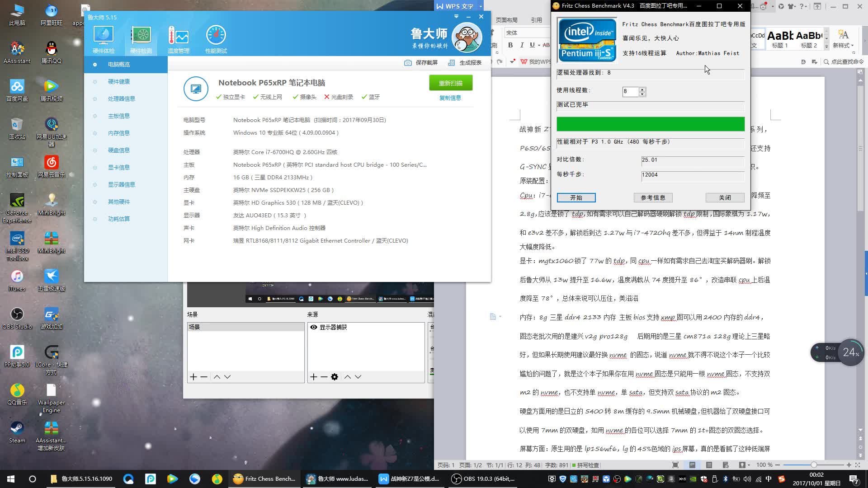Open 引用 tab in WPS
The width and height of the screenshot is (868, 488).
[537, 20]
